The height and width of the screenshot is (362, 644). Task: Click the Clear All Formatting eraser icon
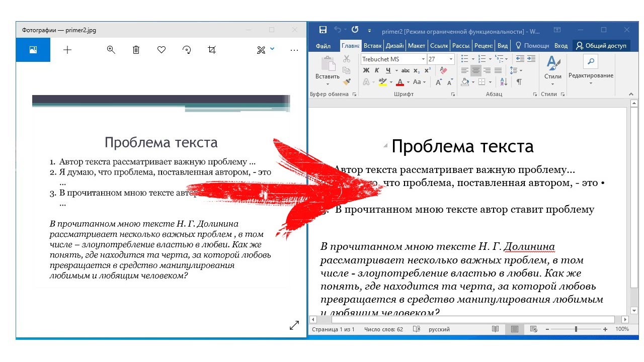[x=443, y=70]
